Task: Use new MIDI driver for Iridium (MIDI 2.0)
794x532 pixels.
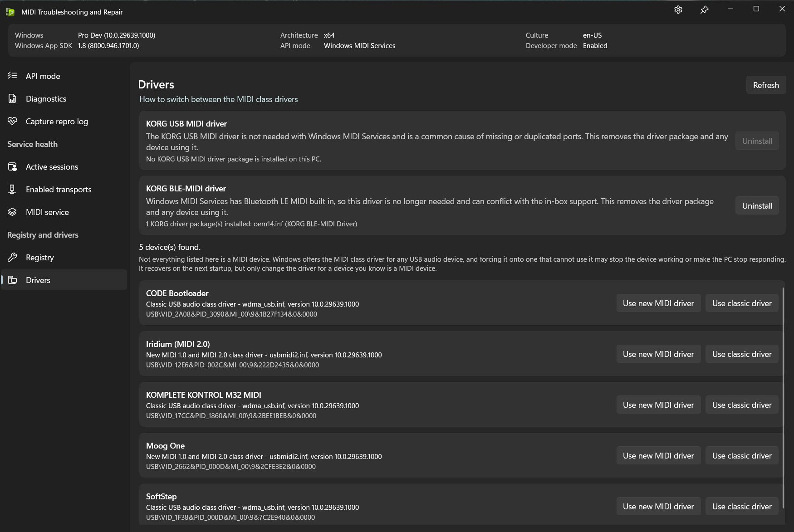Action: click(x=658, y=354)
